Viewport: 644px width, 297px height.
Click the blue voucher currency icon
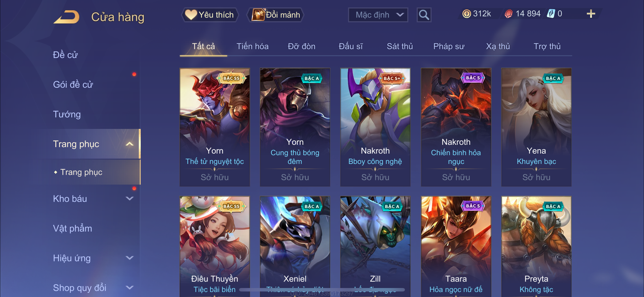551,14
